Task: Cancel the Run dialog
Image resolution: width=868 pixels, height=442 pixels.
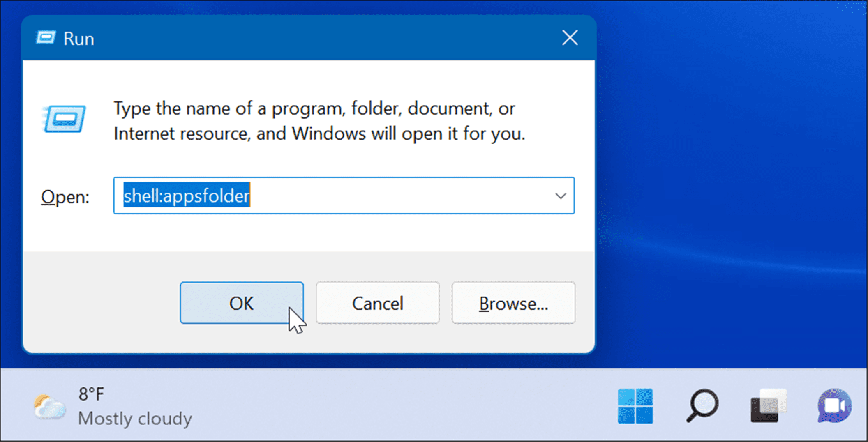Action: coord(377,303)
